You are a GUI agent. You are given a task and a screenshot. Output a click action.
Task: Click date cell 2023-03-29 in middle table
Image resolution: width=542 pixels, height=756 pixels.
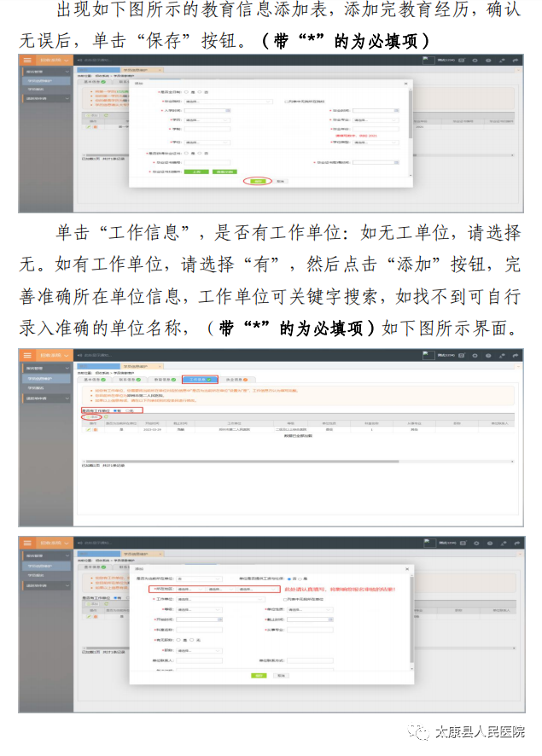(x=153, y=429)
